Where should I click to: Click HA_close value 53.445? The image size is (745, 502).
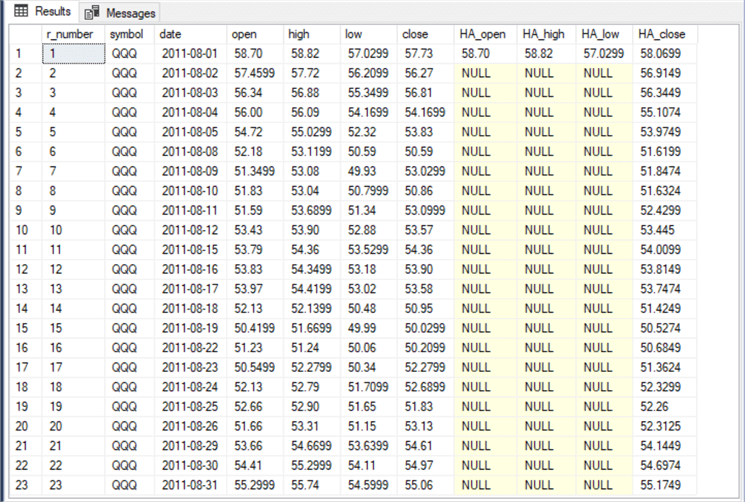(x=665, y=230)
